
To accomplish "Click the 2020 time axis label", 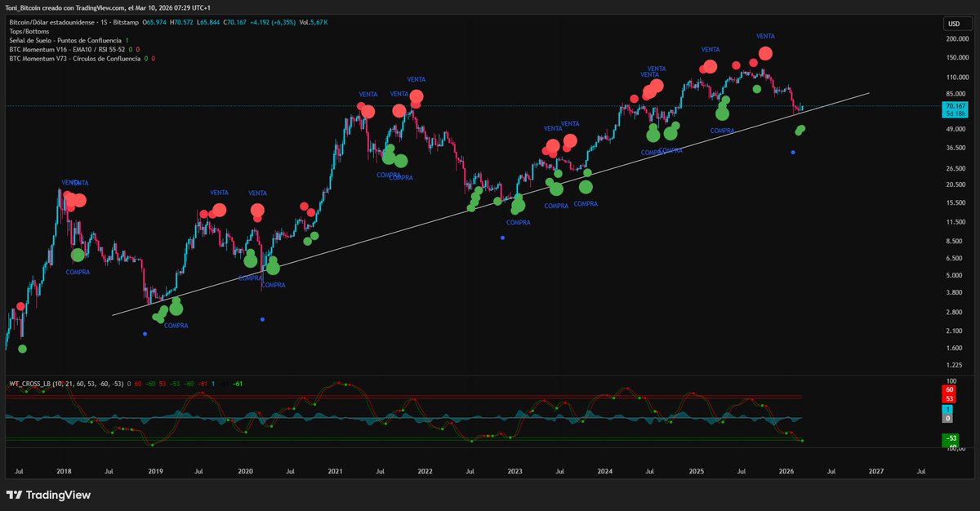I will (x=244, y=471).
